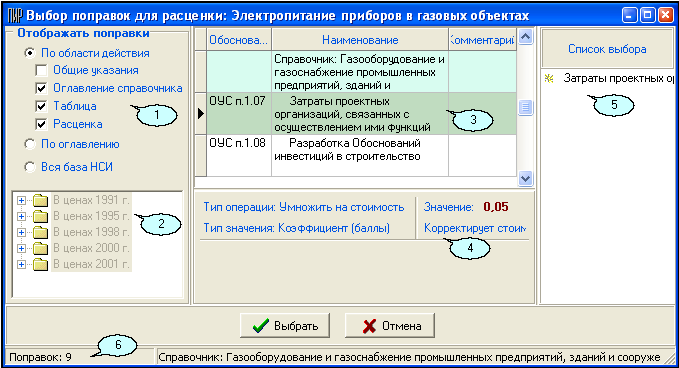Click the Список выбора header
This screenshot has width=679, height=368.
click(x=607, y=49)
